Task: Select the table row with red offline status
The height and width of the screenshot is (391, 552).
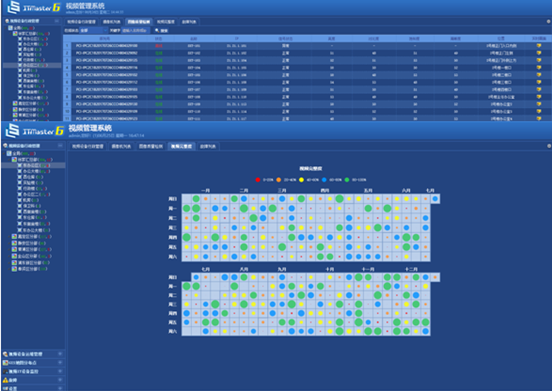Action: 306,46
